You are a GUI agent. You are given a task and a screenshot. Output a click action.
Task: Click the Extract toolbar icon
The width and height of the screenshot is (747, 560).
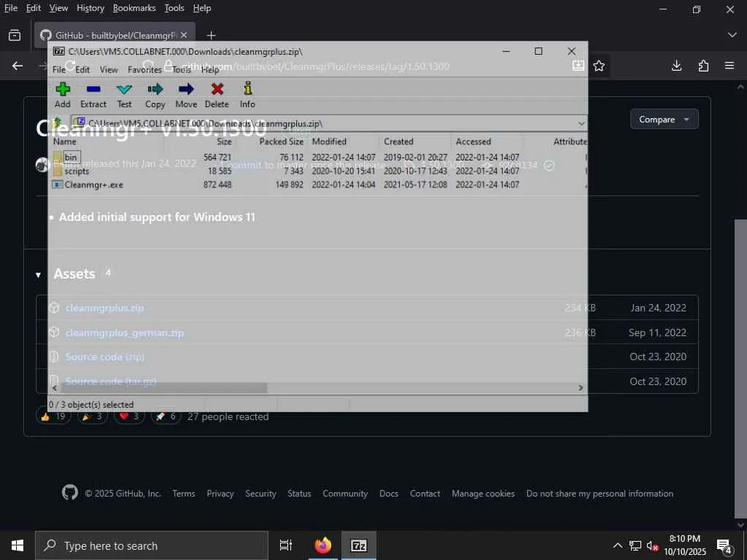click(x=93, y=95)
